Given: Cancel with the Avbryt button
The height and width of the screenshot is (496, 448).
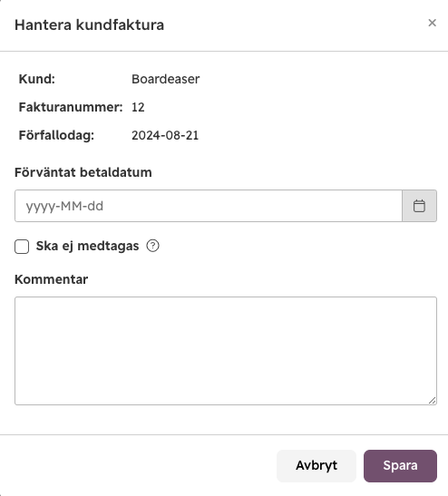Looking at the screenshot, I should click(x=317, y=466).
